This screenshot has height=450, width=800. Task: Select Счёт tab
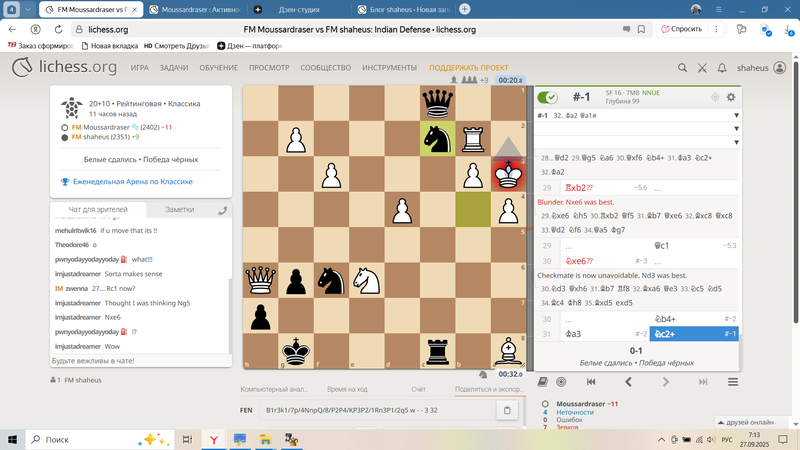(x=418, y=389)
